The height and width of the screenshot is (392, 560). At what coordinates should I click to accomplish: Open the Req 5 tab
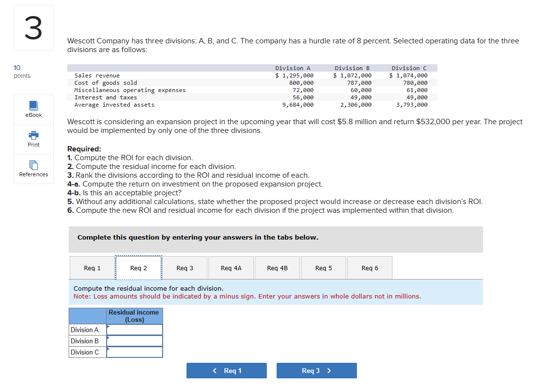click(323, 268)
